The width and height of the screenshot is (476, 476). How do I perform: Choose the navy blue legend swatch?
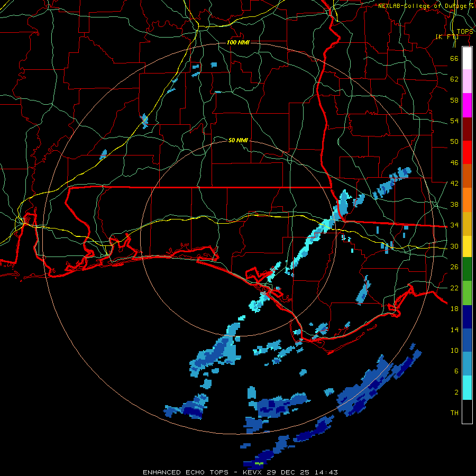click(467, 317)
